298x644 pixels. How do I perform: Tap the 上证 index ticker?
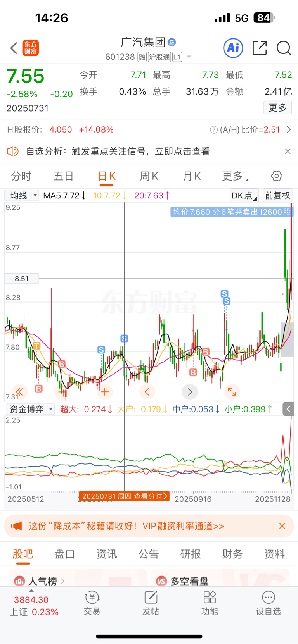click(33, 606)
